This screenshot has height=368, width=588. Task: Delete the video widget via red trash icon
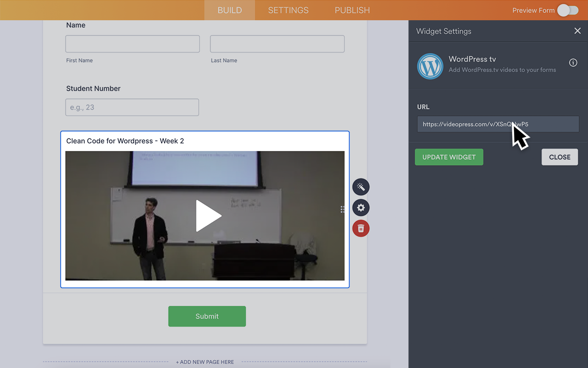coord(361,228)
